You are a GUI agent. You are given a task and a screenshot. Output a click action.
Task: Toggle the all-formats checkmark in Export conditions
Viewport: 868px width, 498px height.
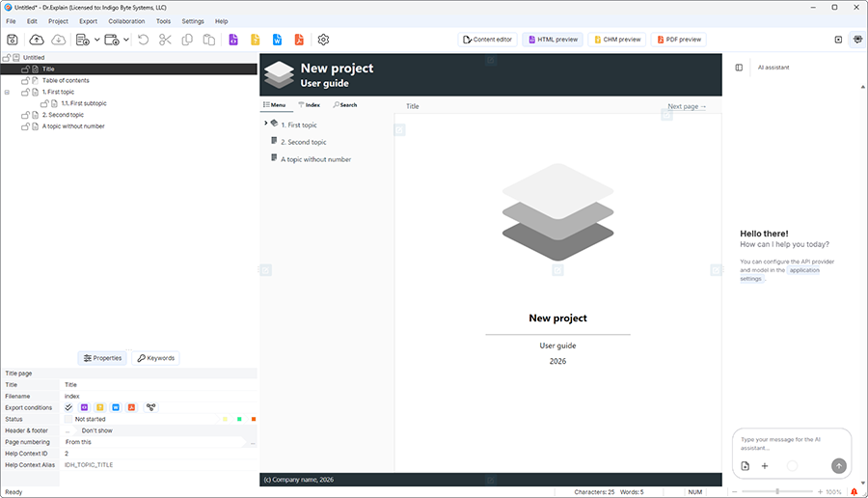pos(68,407)
